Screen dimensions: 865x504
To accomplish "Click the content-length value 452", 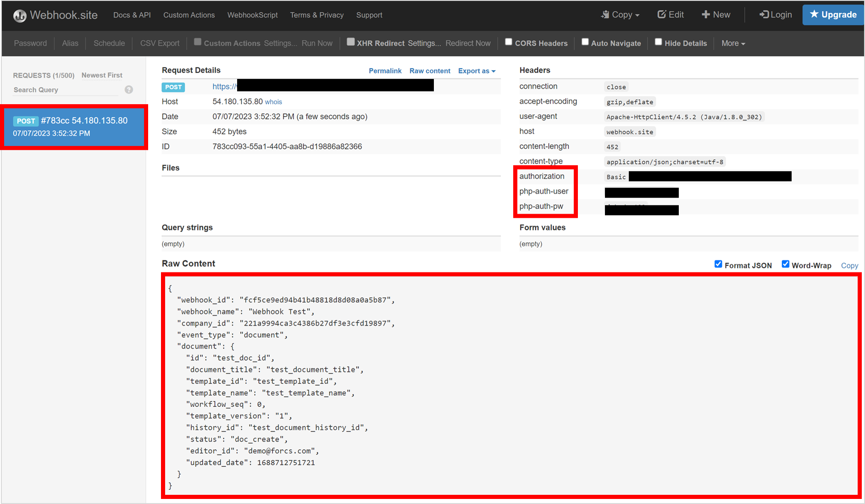I will coord(612,147).
